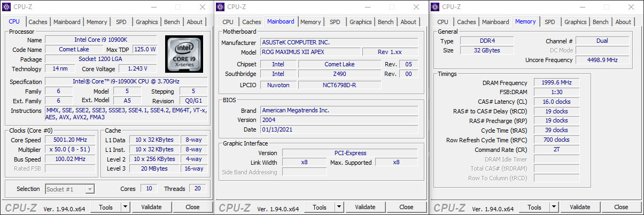Click the Validate button in the middle window

[365, 207]
